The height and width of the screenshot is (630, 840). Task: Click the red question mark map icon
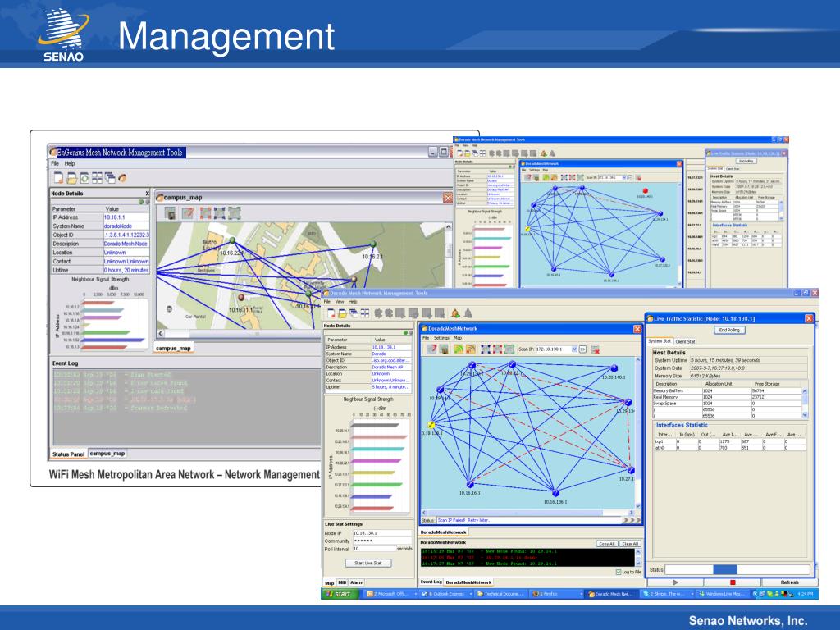pos(431,349)
